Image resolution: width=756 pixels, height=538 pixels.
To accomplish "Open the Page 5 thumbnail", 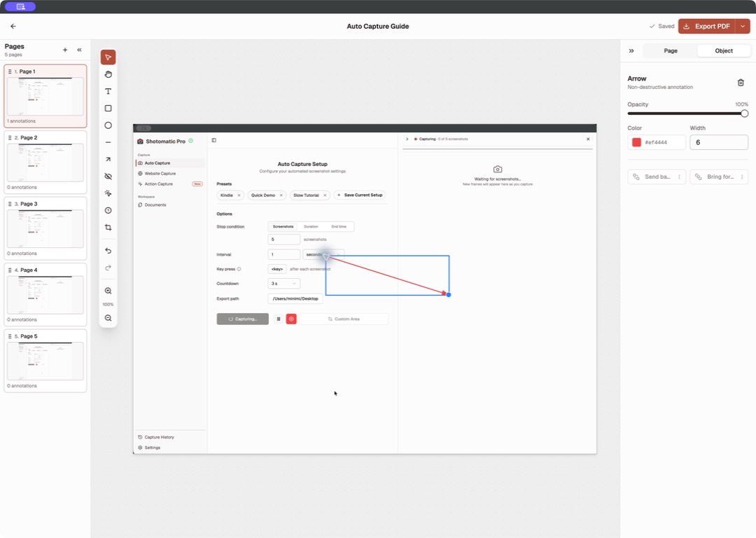I will point(45,361).
